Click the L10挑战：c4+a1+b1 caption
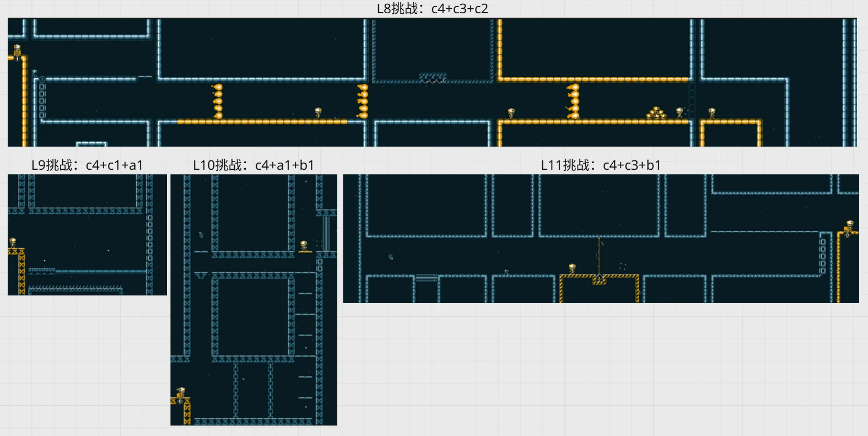This screenshot has height=436, width=868. (x=253, y=165)
